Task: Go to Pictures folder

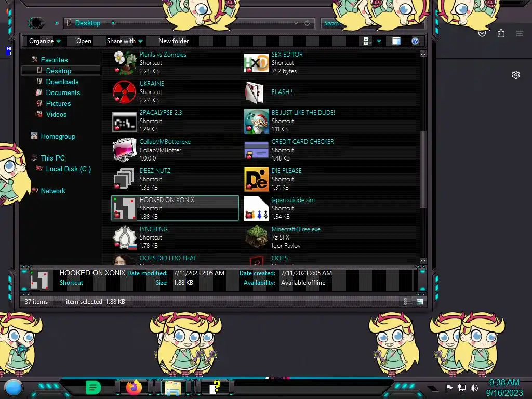Action: (58, 103)
